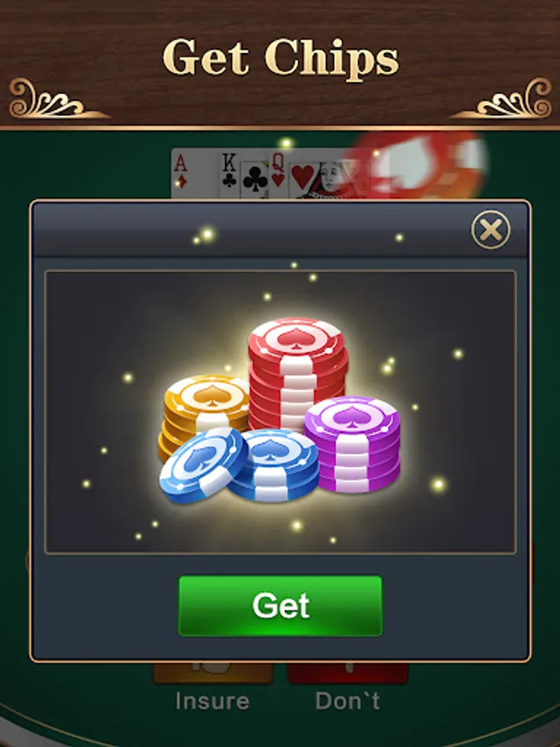
Task: Select the King of clubs card
Action: point(244,174)
